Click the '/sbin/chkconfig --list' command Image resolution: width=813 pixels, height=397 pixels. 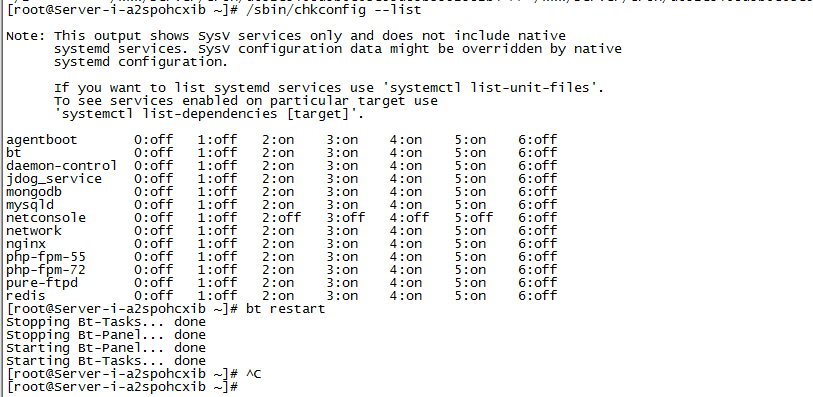click(x=333, y=10)
